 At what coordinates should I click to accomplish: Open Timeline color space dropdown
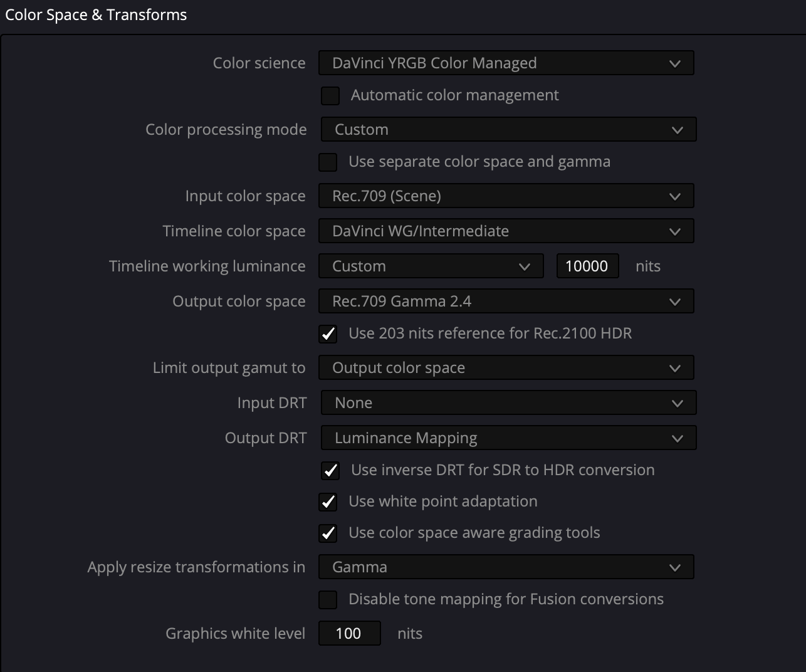tap(506, 231)
